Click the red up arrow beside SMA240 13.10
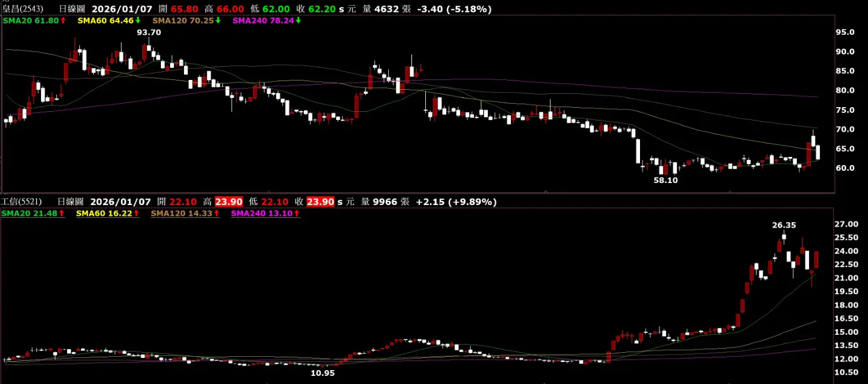The height and width of the screenshot is (384, 868). point(297,213)
